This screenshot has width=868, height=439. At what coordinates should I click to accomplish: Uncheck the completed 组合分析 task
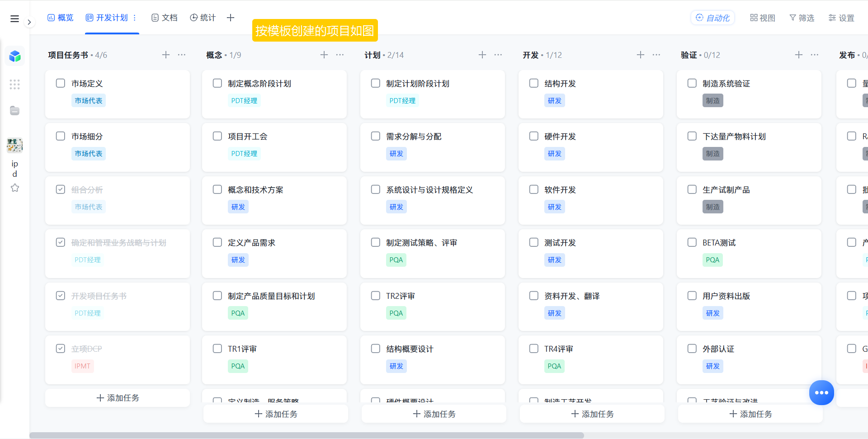61,189
